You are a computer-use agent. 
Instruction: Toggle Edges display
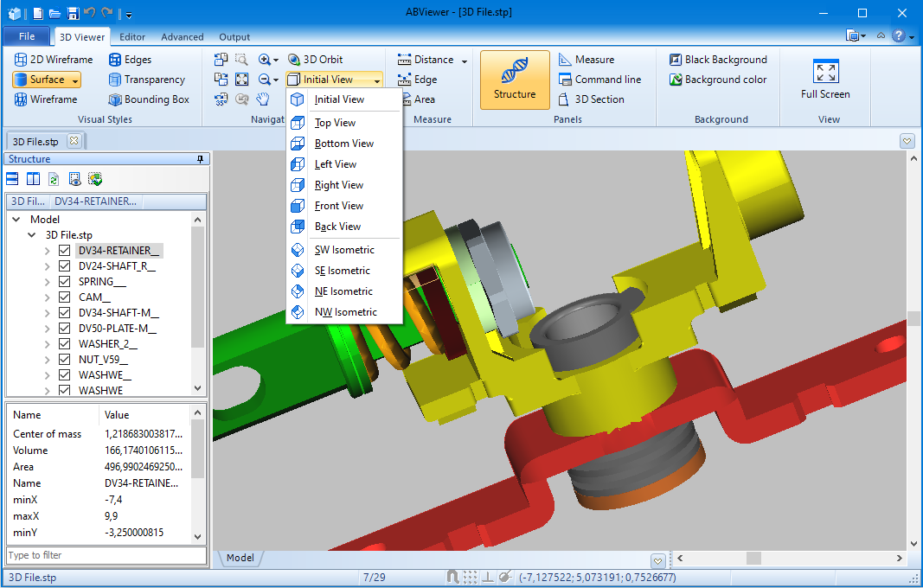(x=130, y=60)
